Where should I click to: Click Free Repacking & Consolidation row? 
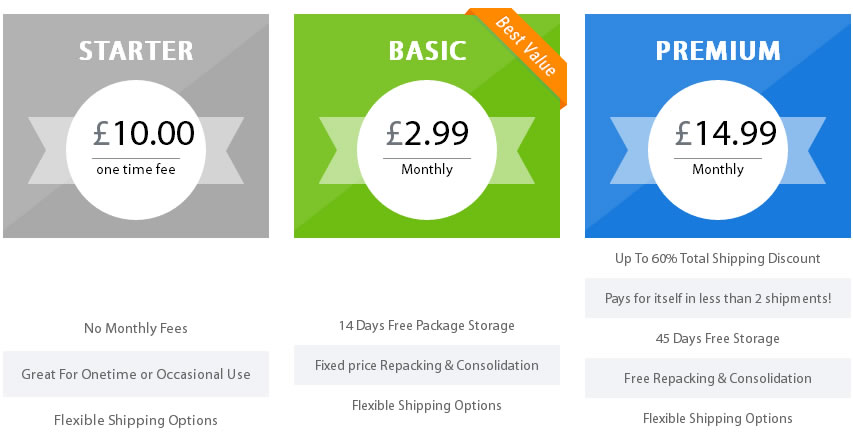pyautogui.click(x=718, y=378)
